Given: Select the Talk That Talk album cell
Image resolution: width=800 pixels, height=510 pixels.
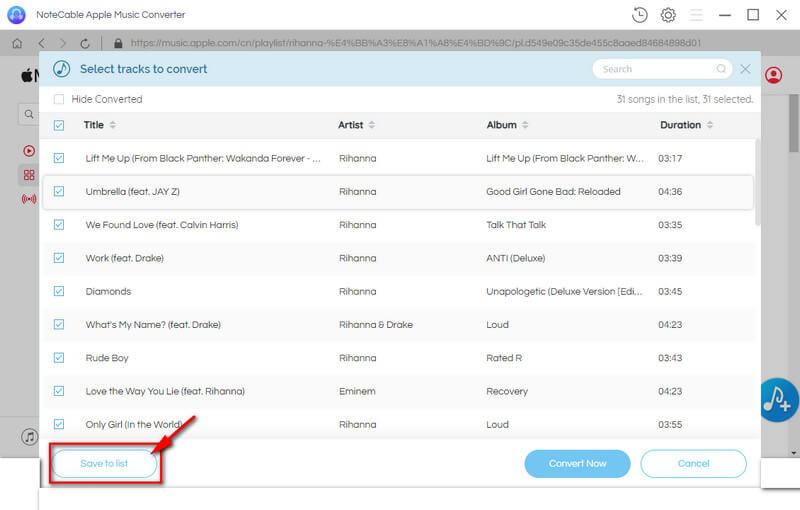Looking at the screenshot, I should pyautogui.click(x=516, y=225).
